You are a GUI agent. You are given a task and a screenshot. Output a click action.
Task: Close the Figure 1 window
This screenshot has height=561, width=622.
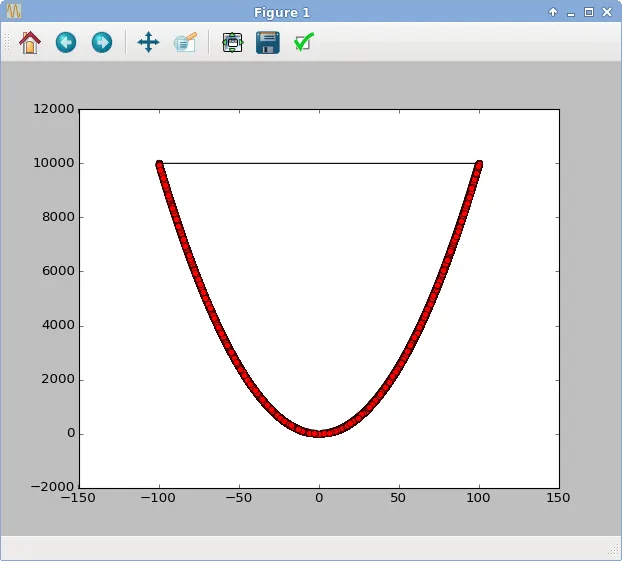pos(607,12)
